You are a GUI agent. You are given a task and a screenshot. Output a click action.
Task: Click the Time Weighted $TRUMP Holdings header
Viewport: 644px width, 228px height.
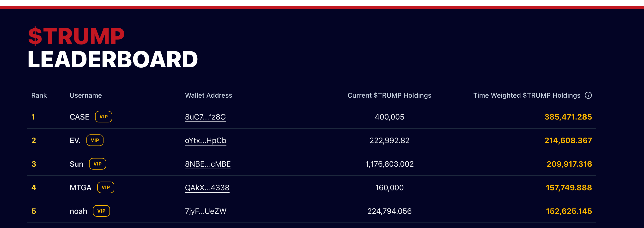click(x=527, y=95)
